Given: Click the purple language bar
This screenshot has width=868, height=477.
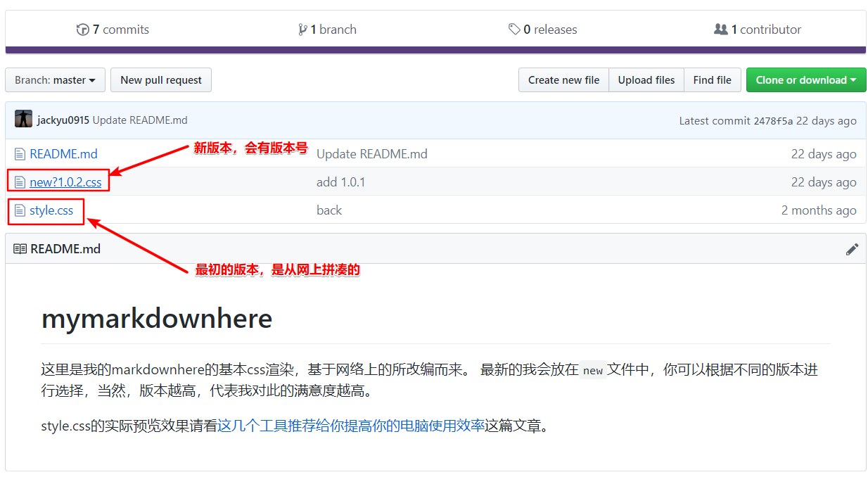Looking at the screenshot, I should click(x=435, y=50).
